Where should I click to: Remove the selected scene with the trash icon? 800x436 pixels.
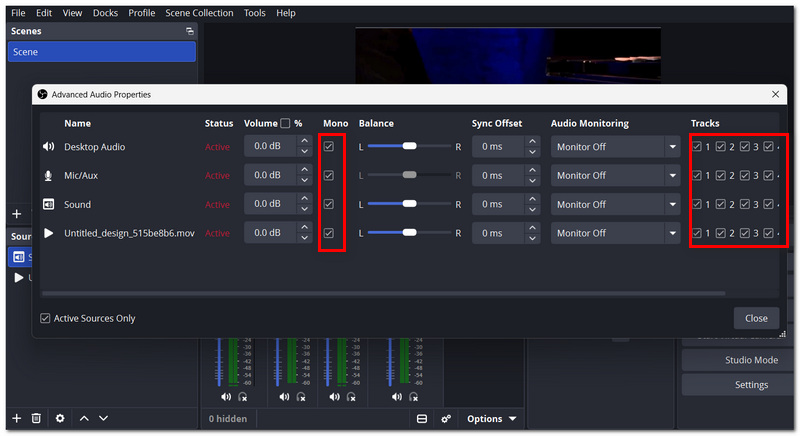tap(36, 418)
